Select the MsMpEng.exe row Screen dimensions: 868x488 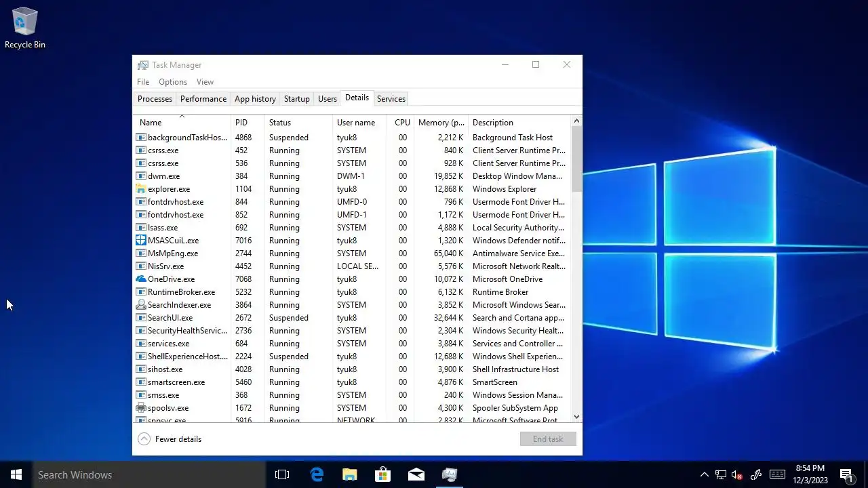click(x=352, y=253)
